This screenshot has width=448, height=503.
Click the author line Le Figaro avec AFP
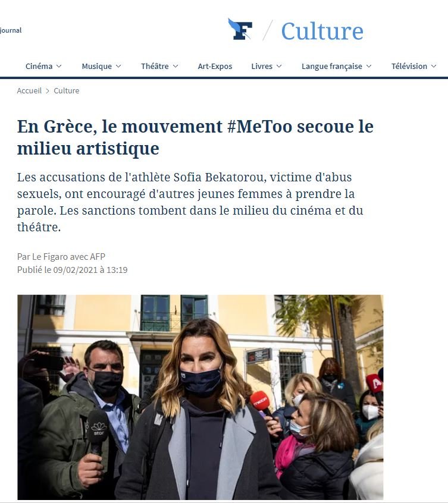coord(61,257)
